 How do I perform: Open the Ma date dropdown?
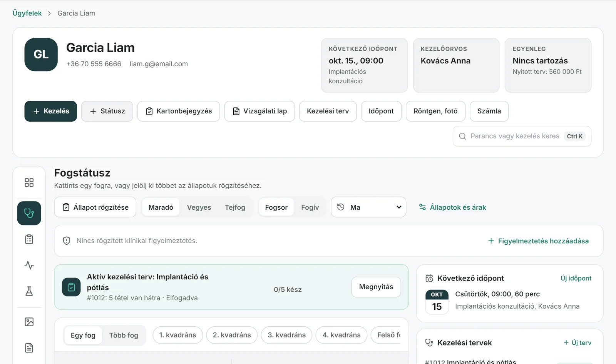pyautogui.click(x=368, y=207)
